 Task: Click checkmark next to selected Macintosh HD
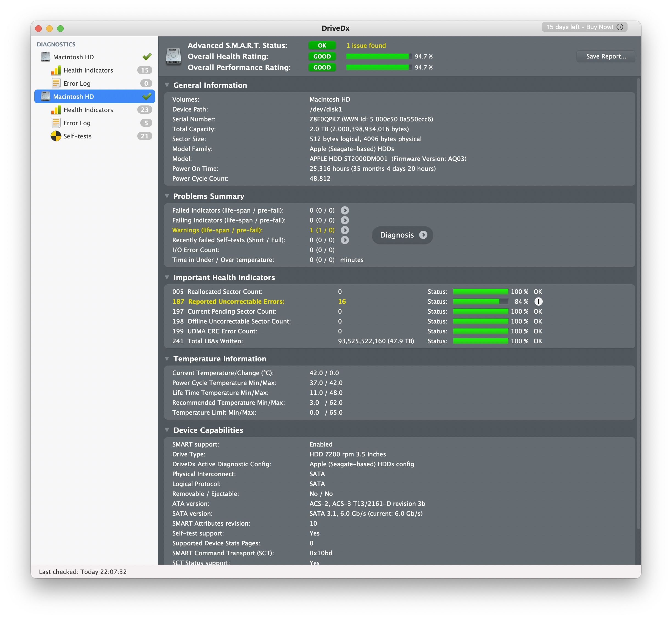click(146, 96)
